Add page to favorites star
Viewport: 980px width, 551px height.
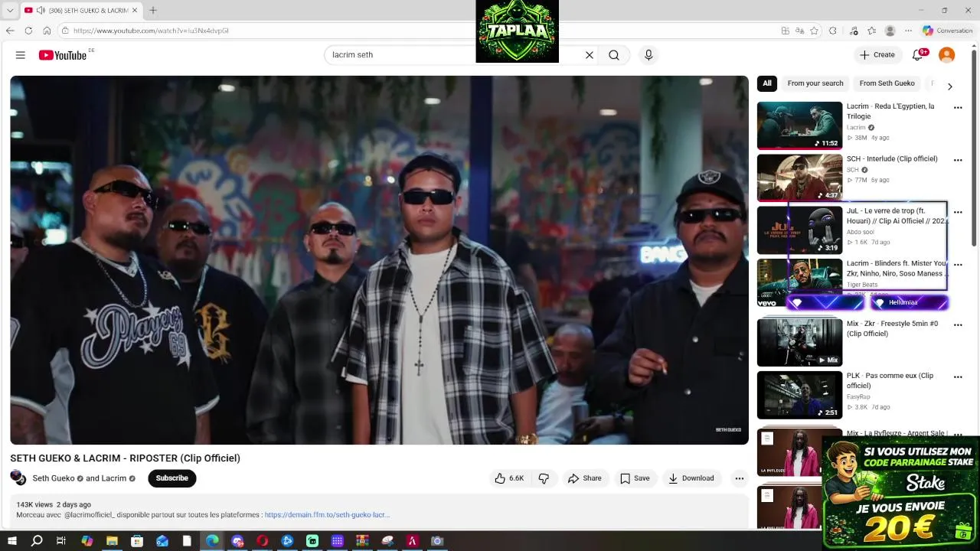(814, 31)
